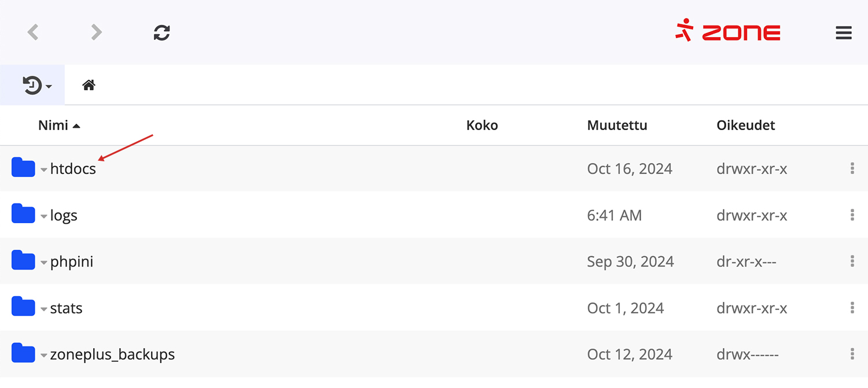Click the back navigation arrow

tap(33, 32)
